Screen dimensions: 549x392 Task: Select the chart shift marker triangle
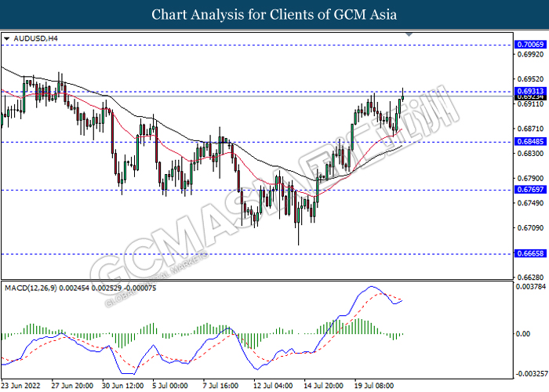click(x=409, y=34)
